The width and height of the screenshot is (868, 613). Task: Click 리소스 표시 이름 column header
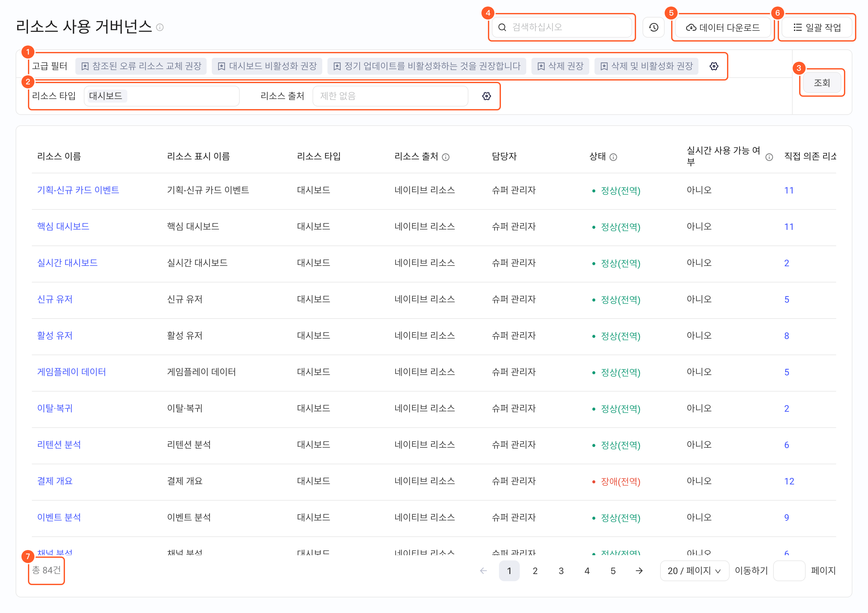pyautogui.click(x=198, y=156)
